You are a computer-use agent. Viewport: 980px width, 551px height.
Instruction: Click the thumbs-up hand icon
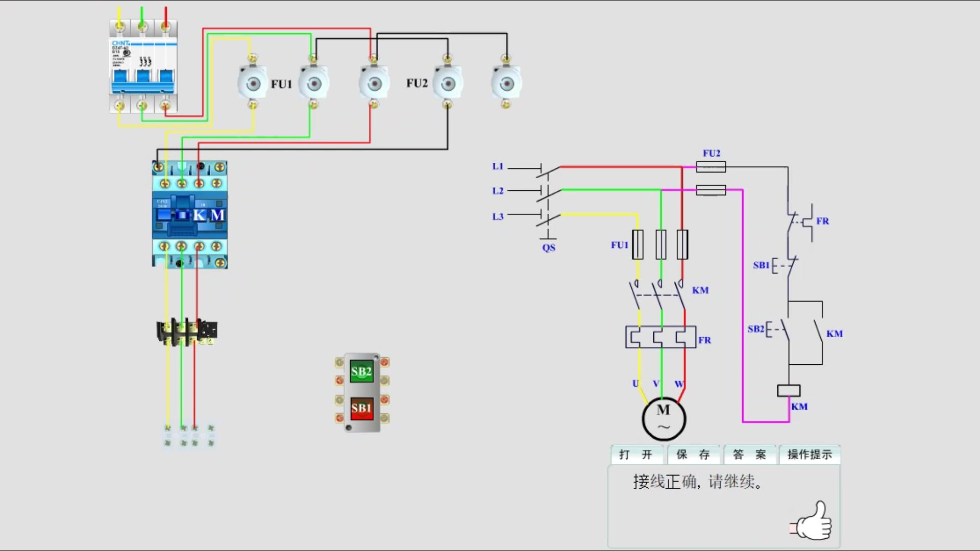tap(811, 520)
